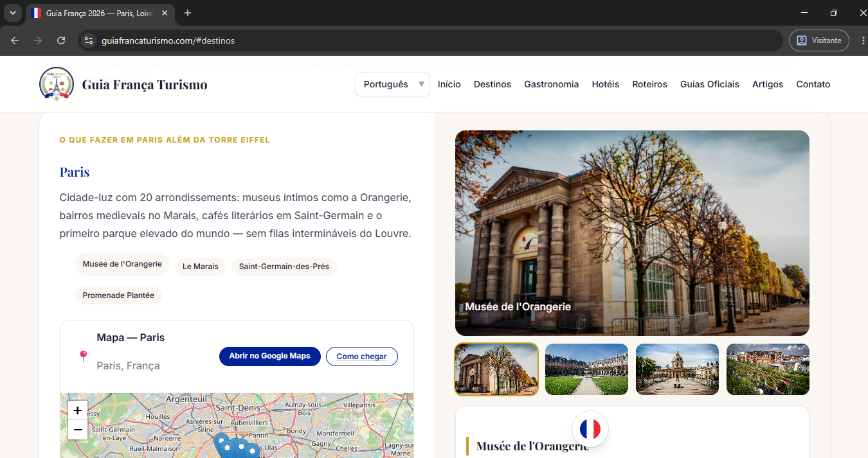868x458 pixels.
Task: Open the Visitante profile button
Action: tap(819, 40)
